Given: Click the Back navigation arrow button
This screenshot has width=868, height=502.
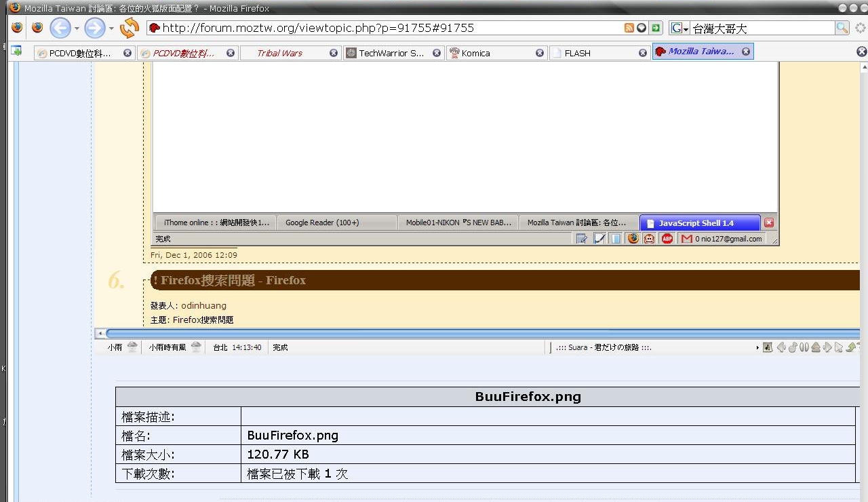Looking at the screenshot, I should 60,28.
